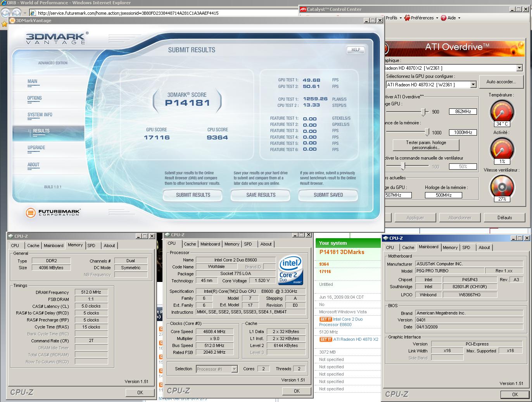Open ABOUT in 3DMark Vantage sidebar
Screen dimensions: 532x402
point(33,165)
